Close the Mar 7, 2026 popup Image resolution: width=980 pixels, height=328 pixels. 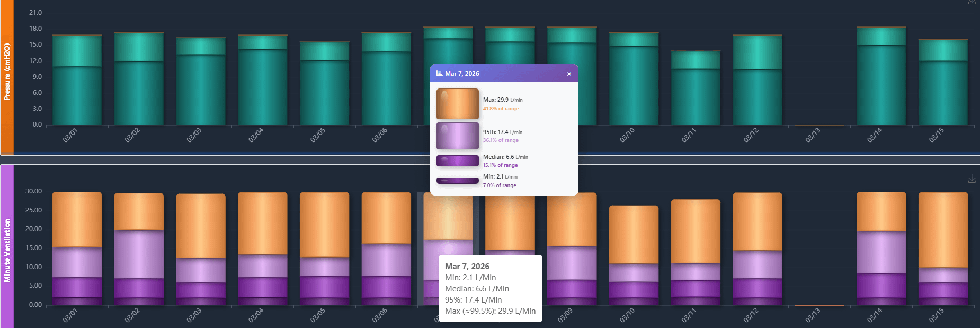[569, 74]
